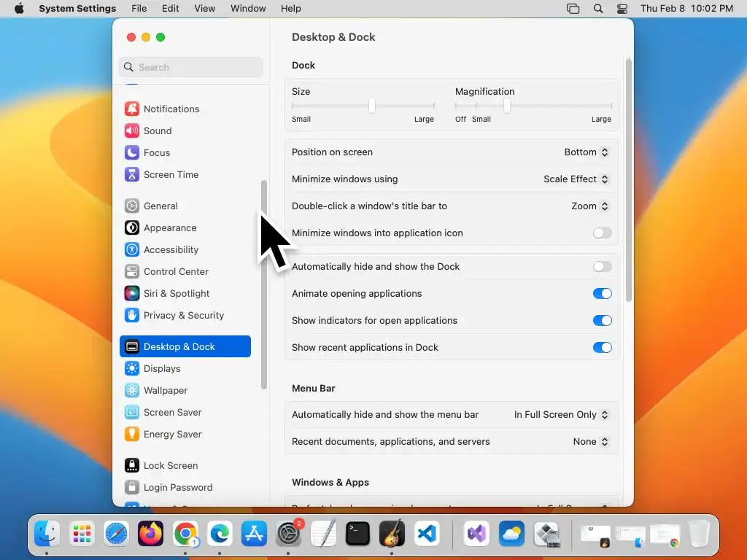Launch Google Chrome from the Dock

click(x=185, y=533)
